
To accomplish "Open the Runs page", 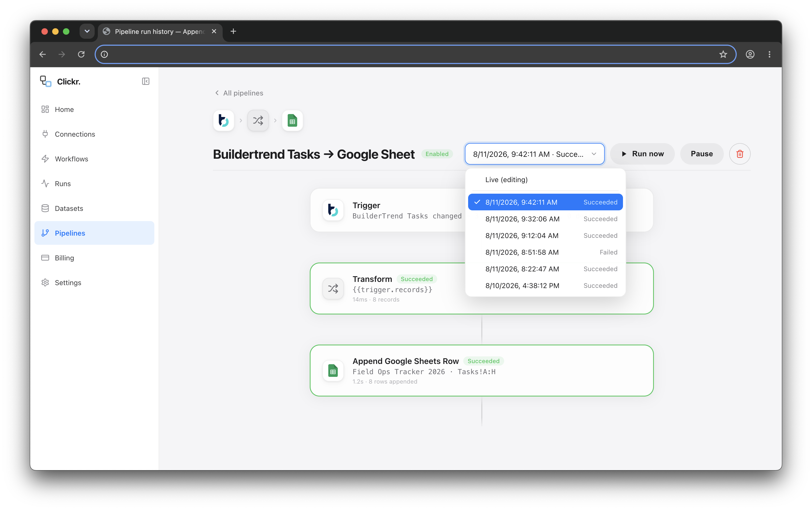I will click(x=94, y=183).
